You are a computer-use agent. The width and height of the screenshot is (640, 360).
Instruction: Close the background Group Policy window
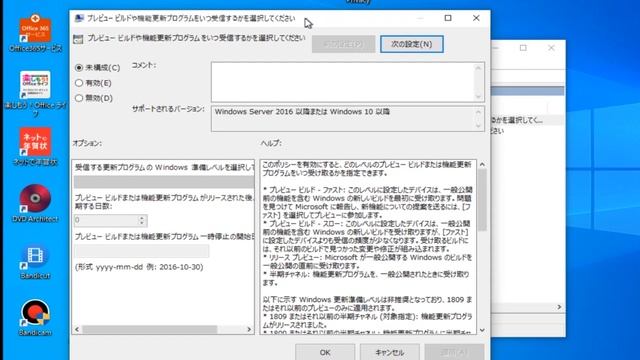[x=551, y=48]
